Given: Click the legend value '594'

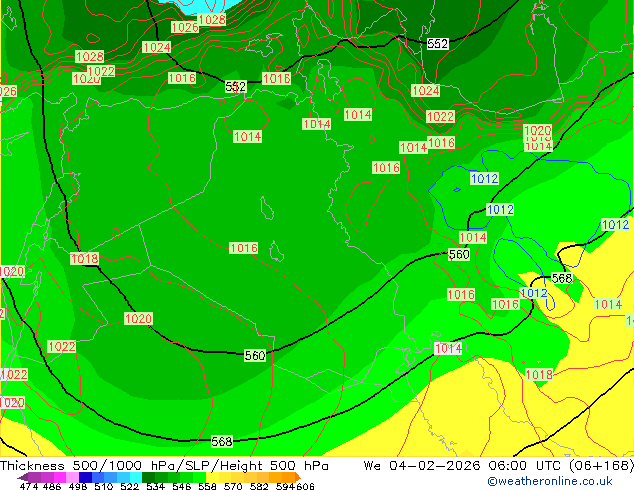Looking at the screenshot, I should (285, 486).
